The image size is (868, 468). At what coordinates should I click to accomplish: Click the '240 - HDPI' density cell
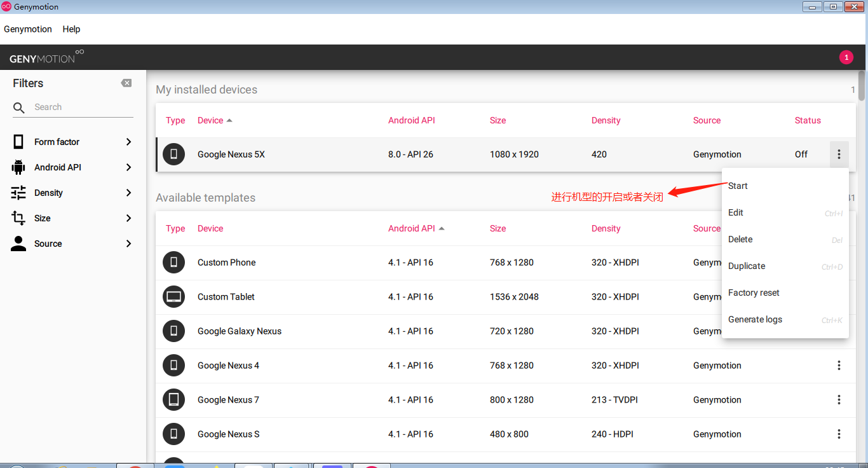[612, 434]
